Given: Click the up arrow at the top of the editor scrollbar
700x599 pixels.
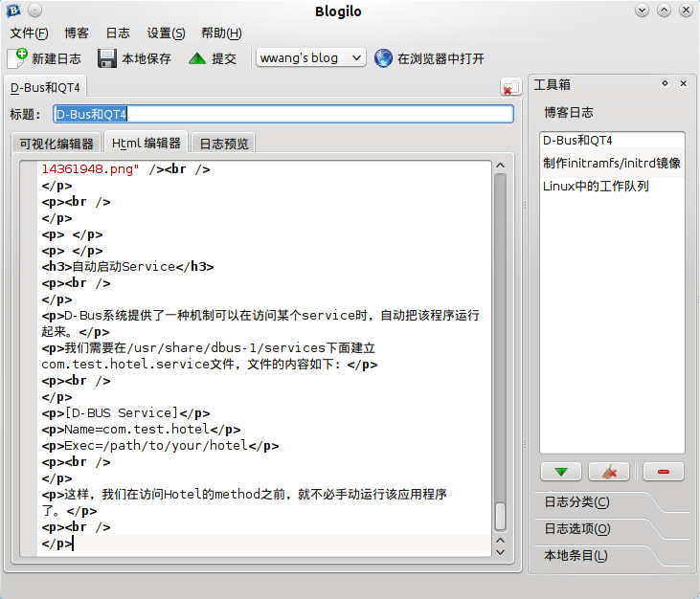Looking at the screenshot, I should coord(501,166).
